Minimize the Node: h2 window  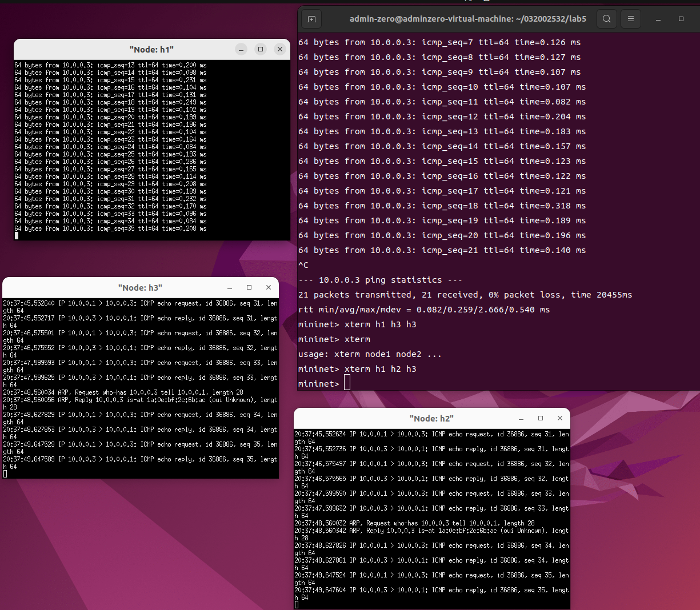click(x=521, y=419)
